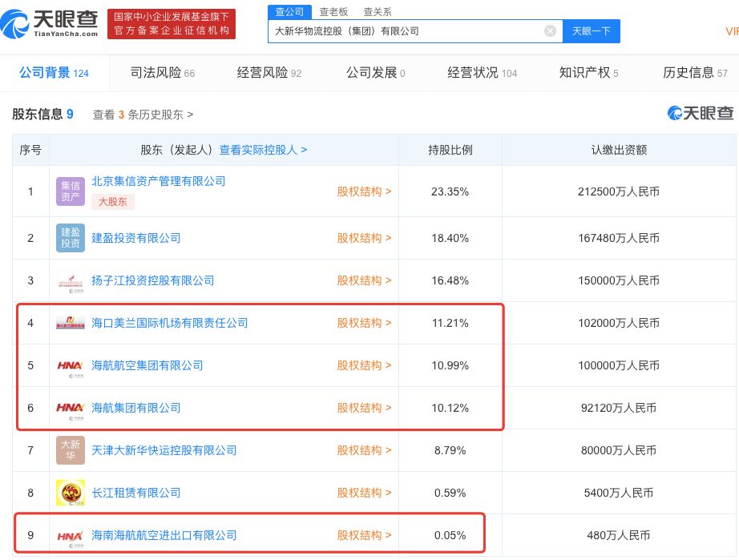Open 海航航空集团有限公司 link
739x560 pixels.
point(147,365)
